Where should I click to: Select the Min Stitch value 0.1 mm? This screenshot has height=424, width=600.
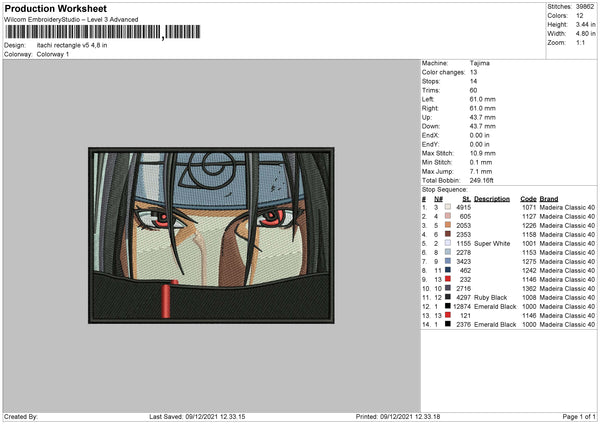(x=481, y=162)
